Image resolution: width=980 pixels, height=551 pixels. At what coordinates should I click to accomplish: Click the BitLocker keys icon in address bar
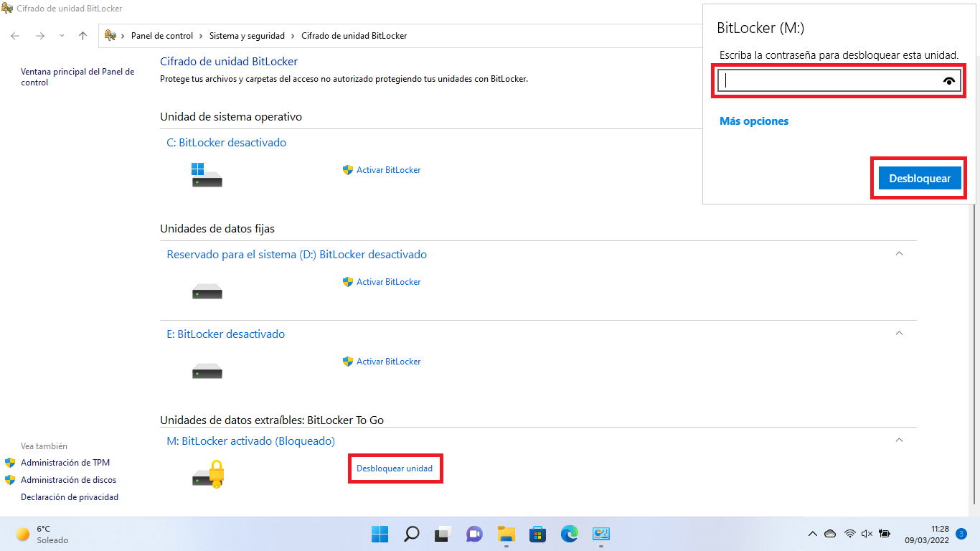tap(110, 35)
